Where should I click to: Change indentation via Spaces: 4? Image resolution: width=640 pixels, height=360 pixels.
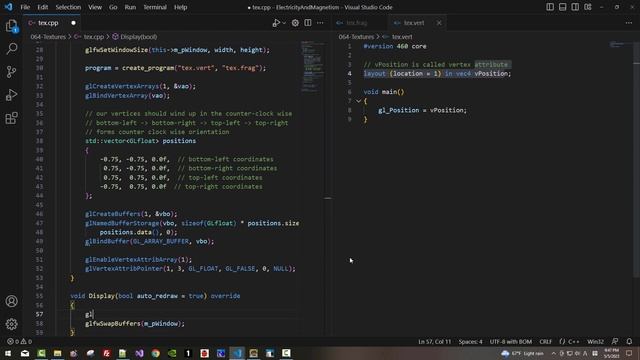click(x=470, y=341)
